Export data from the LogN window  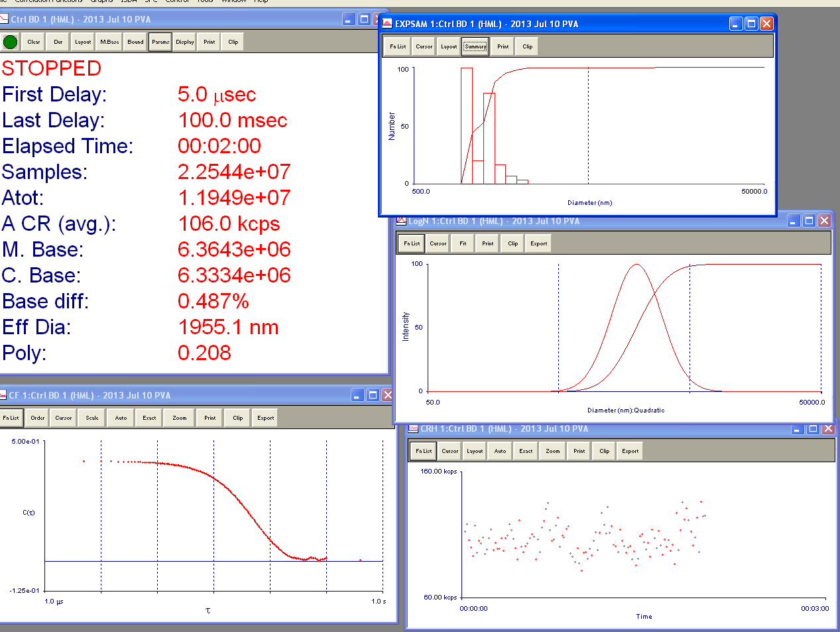[538, 243]
